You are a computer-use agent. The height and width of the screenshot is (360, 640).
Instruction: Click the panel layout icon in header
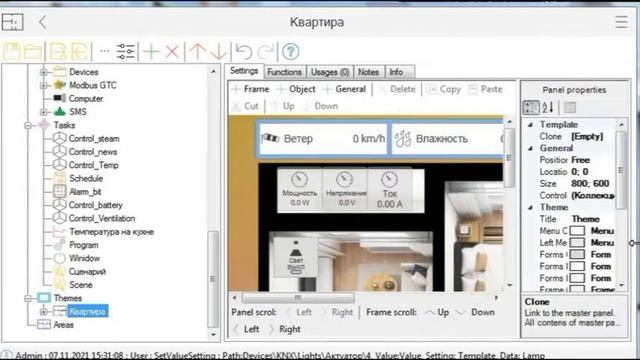click(12, 22)
